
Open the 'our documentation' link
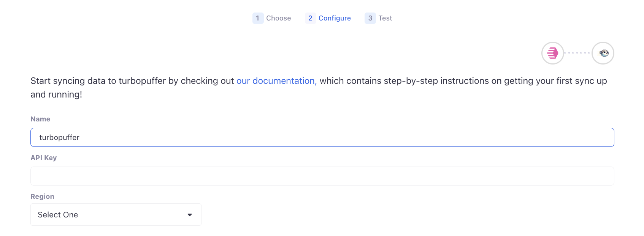276,81
